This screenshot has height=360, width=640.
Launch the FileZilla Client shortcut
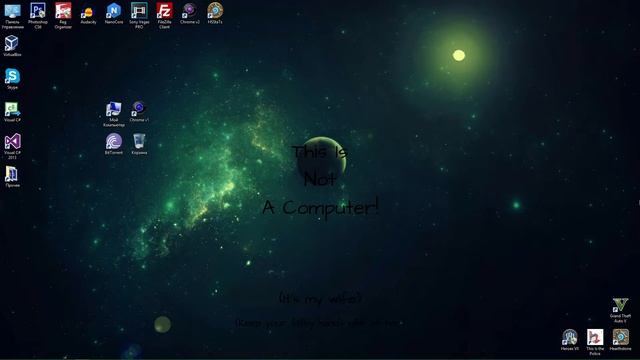164,16
